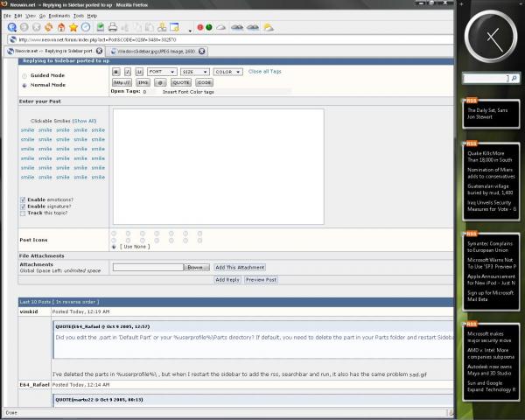Click the Cut scissors toolbar icon
The image size is (525, 420).
click(125, 27)
